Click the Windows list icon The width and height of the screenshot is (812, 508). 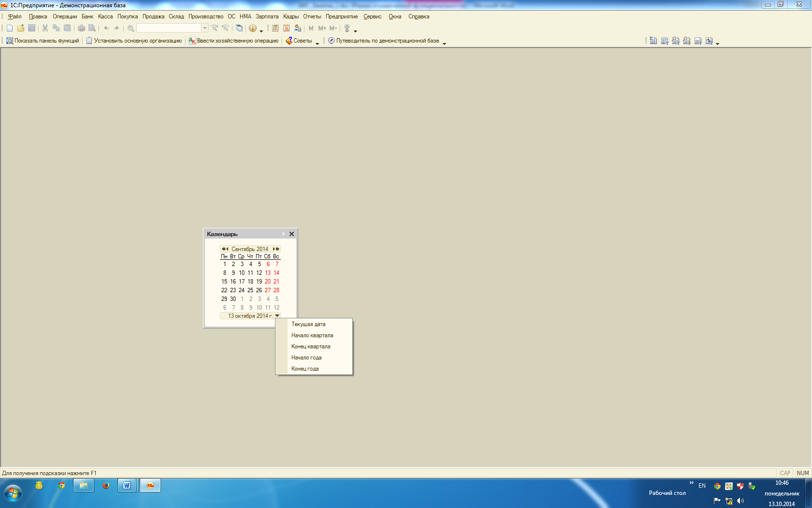coord(239,28)
